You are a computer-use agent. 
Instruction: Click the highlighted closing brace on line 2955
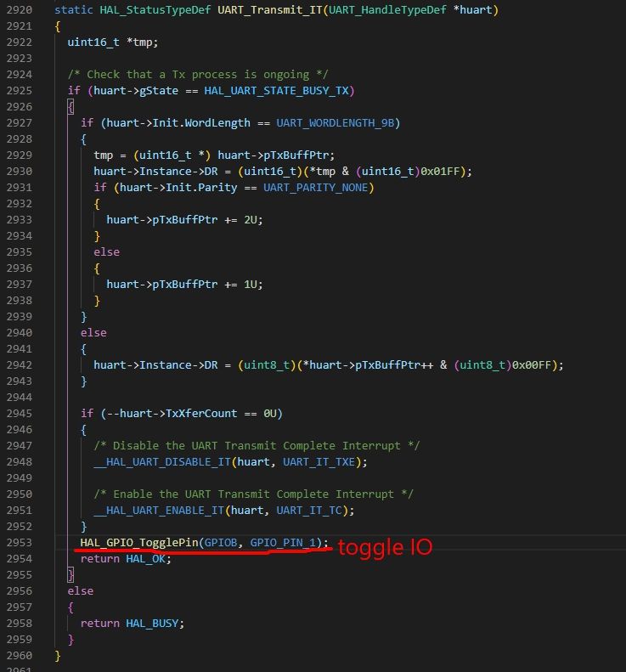(70, 575)
